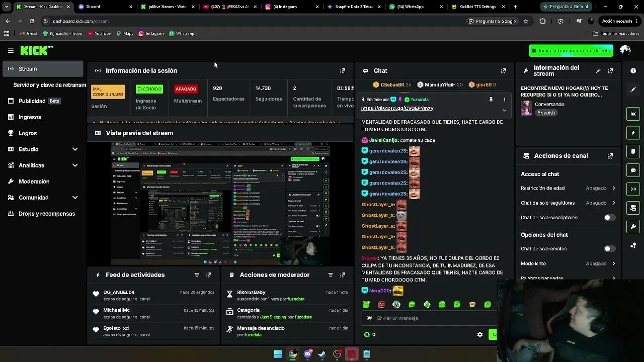Click the info icon in the right rail
This screenshot has height=362, width=644.
tap(633, 71)
